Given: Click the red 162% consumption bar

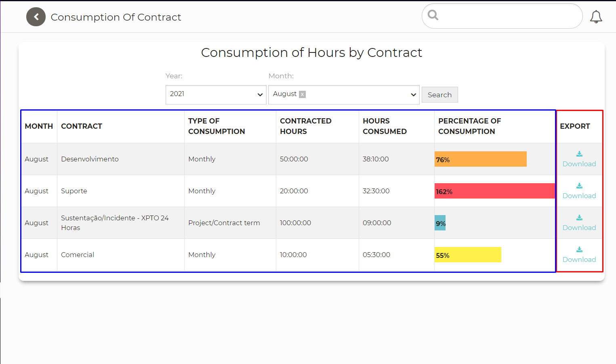Looking at the screenshot, I should point(494,191).
